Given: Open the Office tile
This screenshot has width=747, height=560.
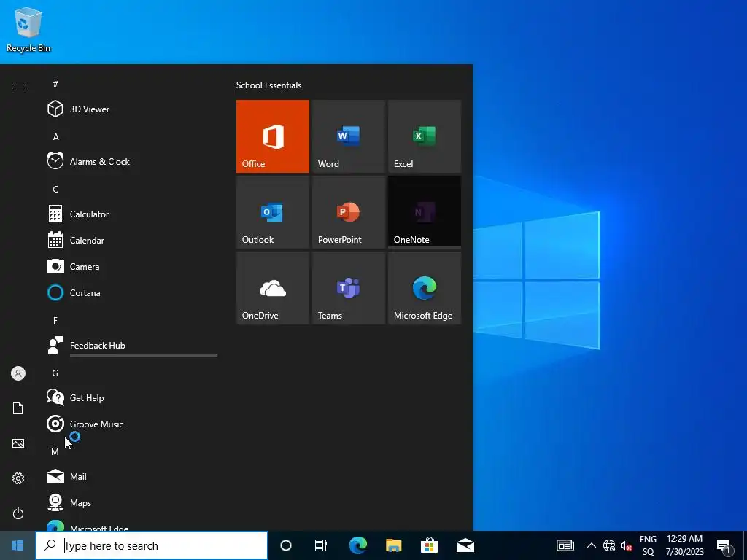Looking at the screenshot, I should point(273,136).
